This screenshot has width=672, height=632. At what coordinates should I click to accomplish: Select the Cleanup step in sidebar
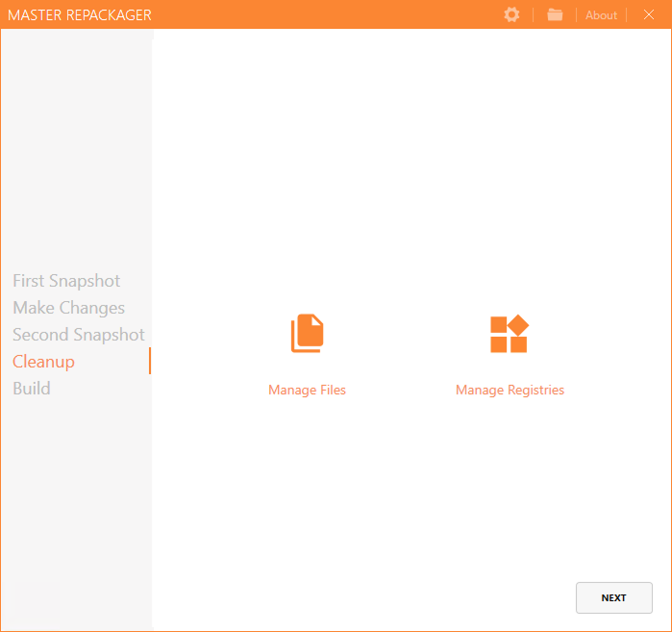click(x=43, y=362)
